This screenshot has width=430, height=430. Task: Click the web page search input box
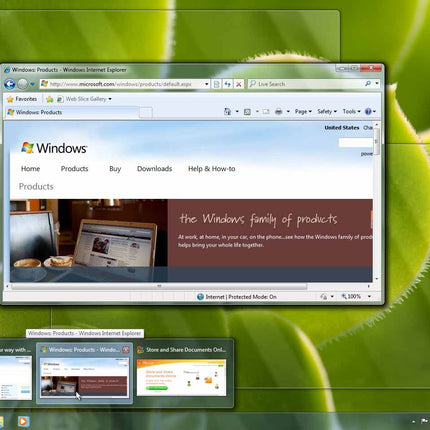(x=355, y=143)
